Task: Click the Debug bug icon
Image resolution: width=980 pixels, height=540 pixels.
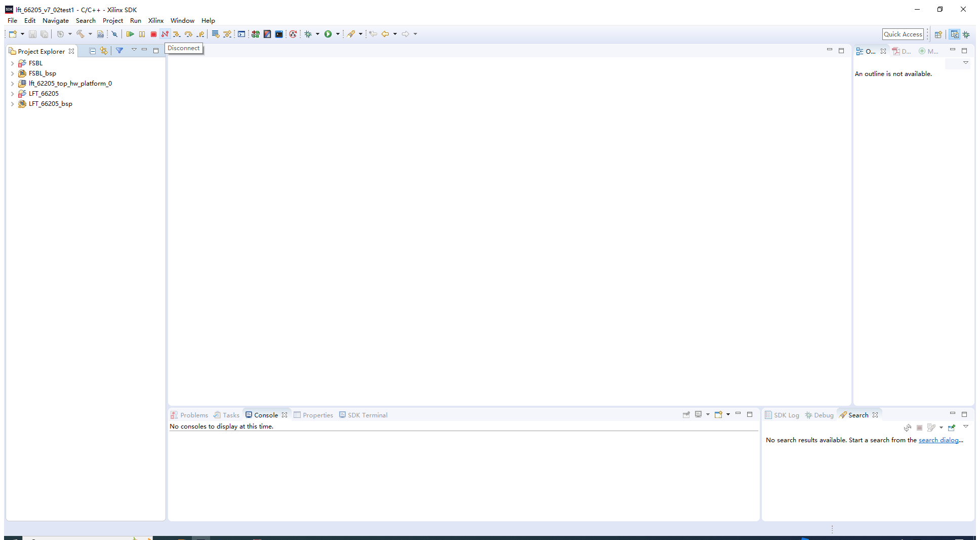Action: point(308,34)
